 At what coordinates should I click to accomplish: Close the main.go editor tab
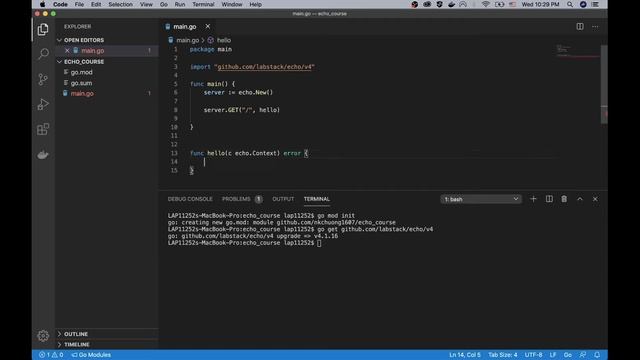coord(208,27)
